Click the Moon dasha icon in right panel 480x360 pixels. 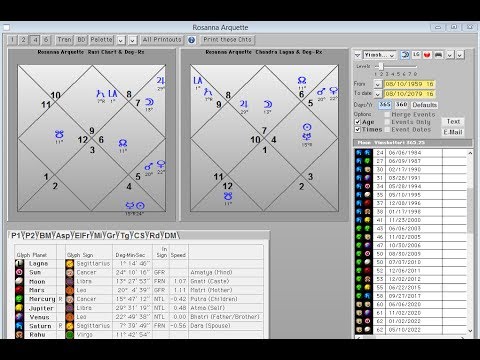click(x=405, y=55)
